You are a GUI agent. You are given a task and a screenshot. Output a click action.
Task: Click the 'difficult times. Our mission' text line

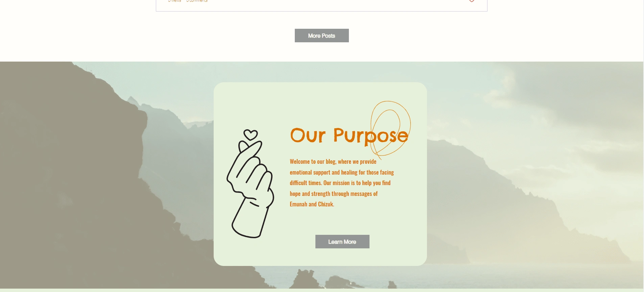[340, 183]
